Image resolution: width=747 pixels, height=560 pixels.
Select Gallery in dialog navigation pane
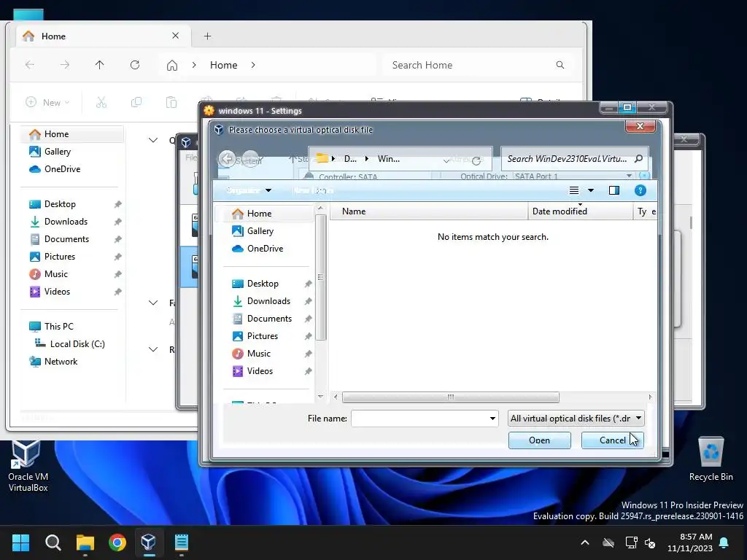(x=260, y=231)
